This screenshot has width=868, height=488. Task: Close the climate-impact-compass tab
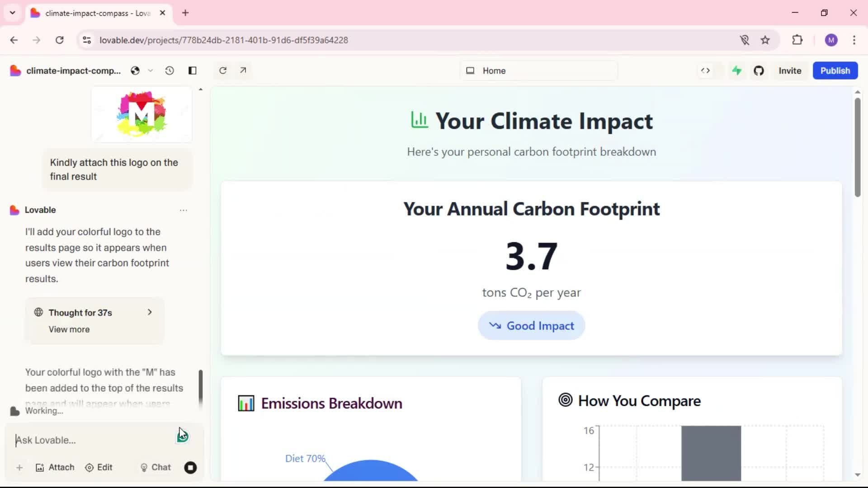click(x=163, y=13)
